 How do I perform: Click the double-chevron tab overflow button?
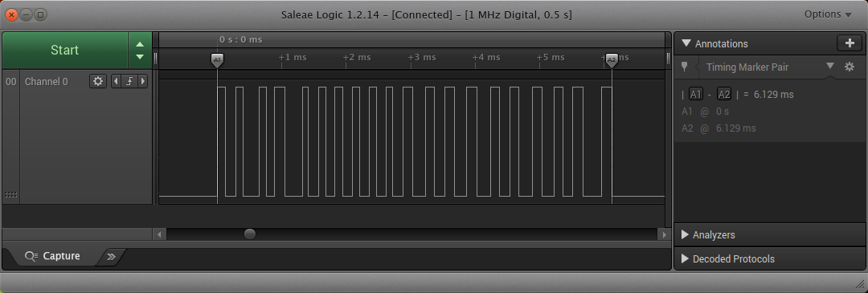111,257
